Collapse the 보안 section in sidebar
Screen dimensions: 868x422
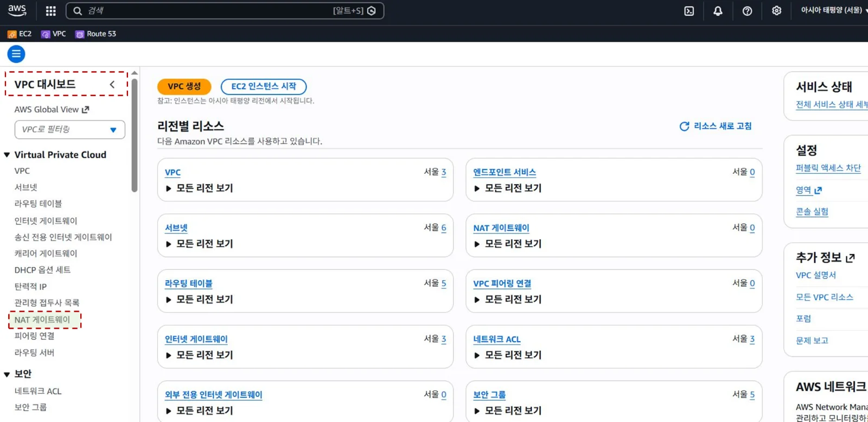coord(7,374)
